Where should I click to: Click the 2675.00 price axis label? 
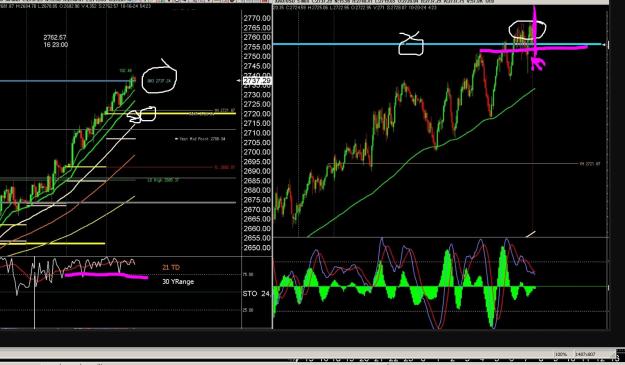pos(257,200)
